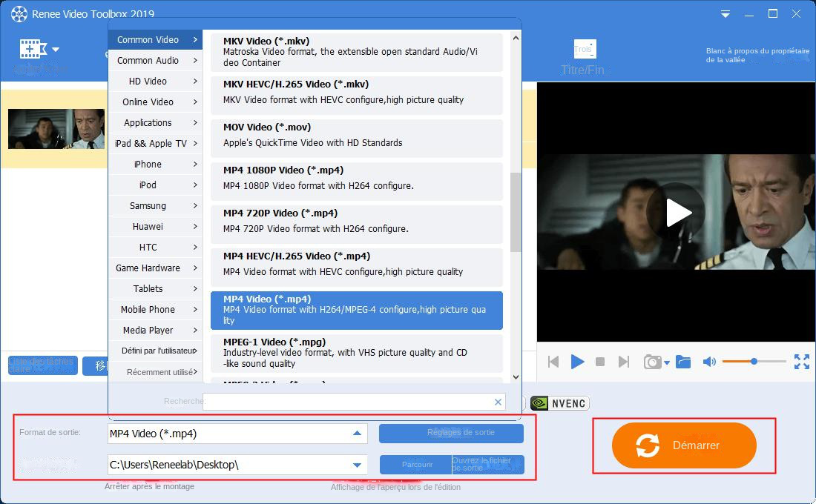Click the NVENC hardware acceleration badge

click(x=559, y=402)
